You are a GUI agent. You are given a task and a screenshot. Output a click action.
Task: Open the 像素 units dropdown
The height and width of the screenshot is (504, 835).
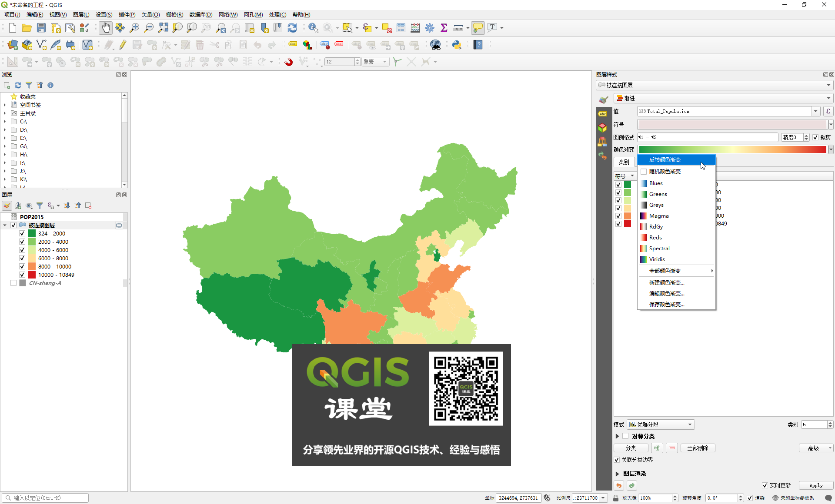pyautogui.click(x=375, y=62)
